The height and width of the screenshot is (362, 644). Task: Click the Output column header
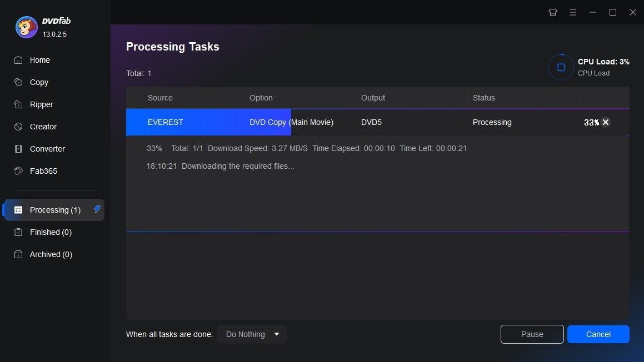(373, 98)
